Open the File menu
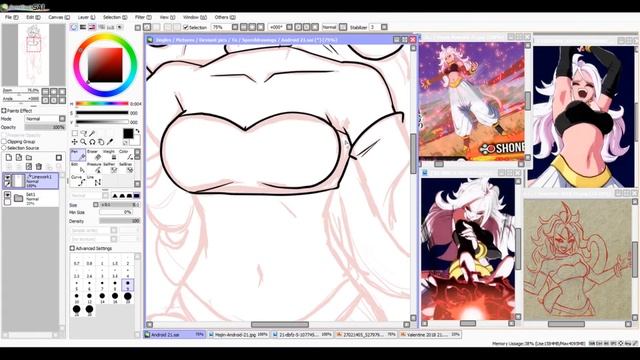 click(11, 17)
